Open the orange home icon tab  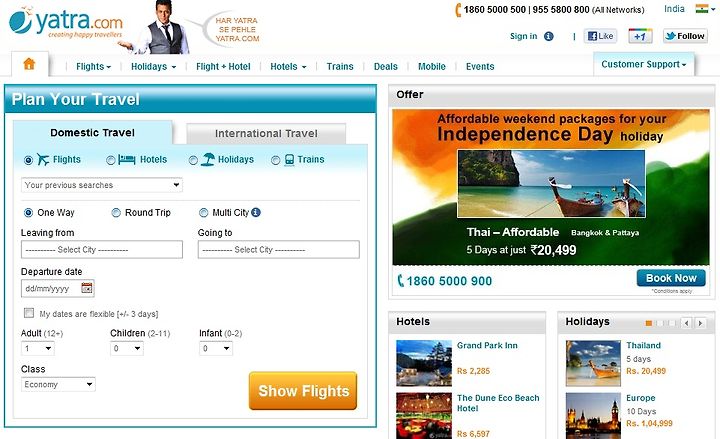click(x=29, y=63)
